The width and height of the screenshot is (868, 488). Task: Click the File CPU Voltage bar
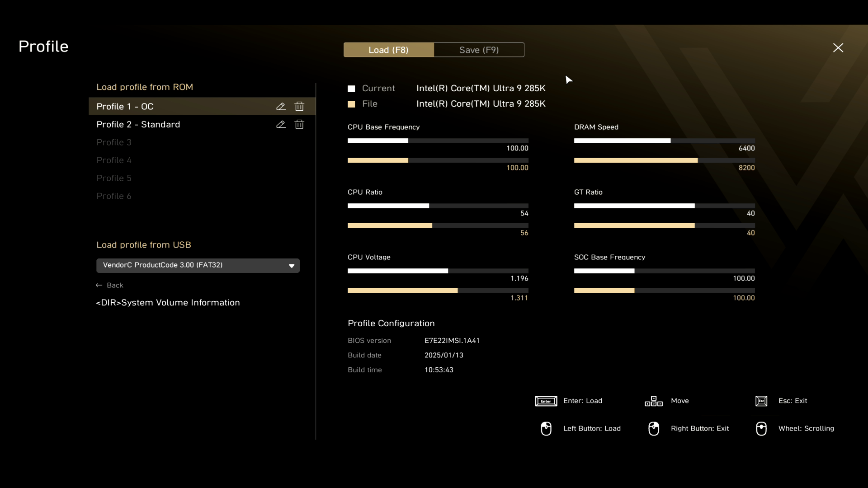(402, 291)
